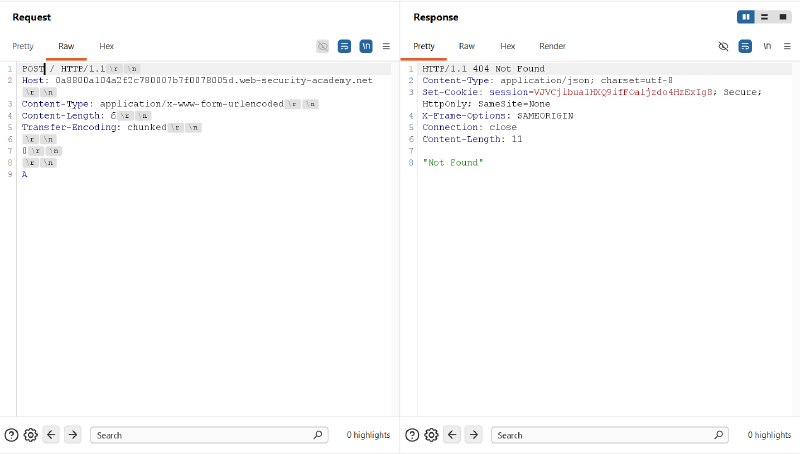Click 'Connection' header name in response
The width and height of the screenshot is (800, 454).
click(450, 128)
